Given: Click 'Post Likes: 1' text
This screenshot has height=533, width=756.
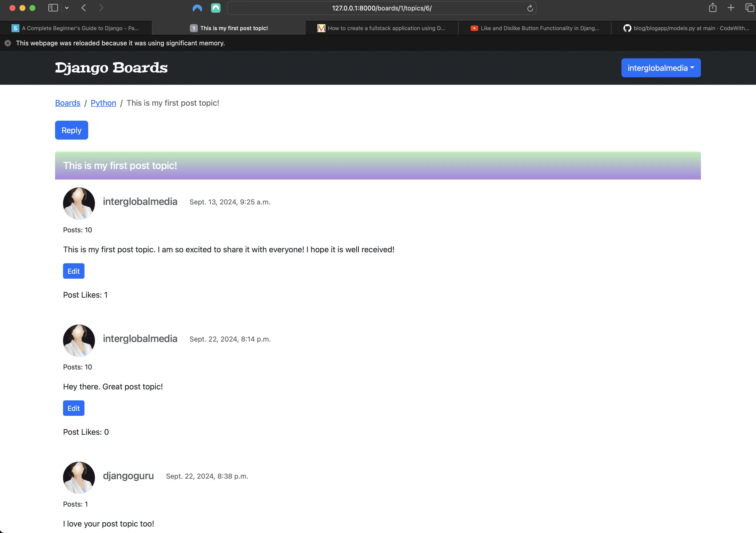Looking at the screenshot, I should 85,295.
